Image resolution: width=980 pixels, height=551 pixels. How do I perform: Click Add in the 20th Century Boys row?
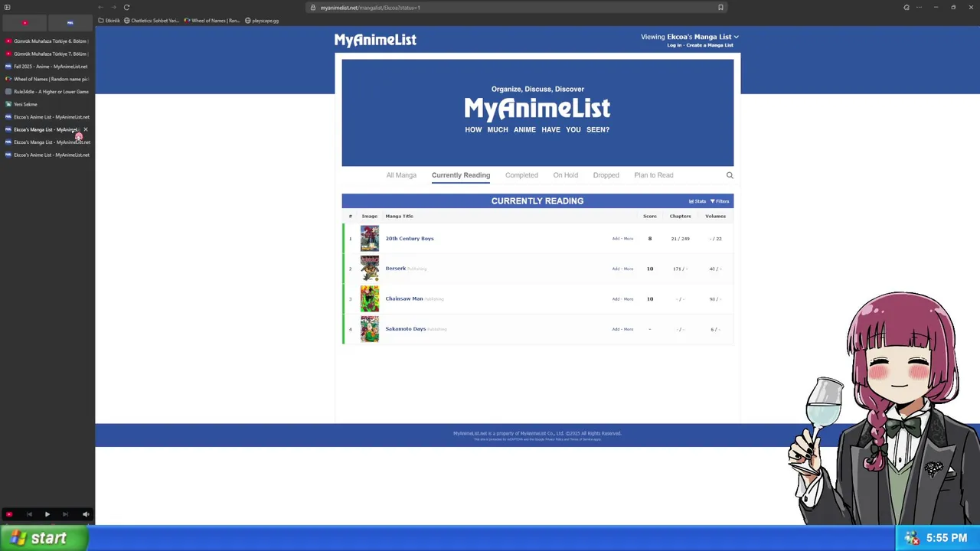coord(616,239)
